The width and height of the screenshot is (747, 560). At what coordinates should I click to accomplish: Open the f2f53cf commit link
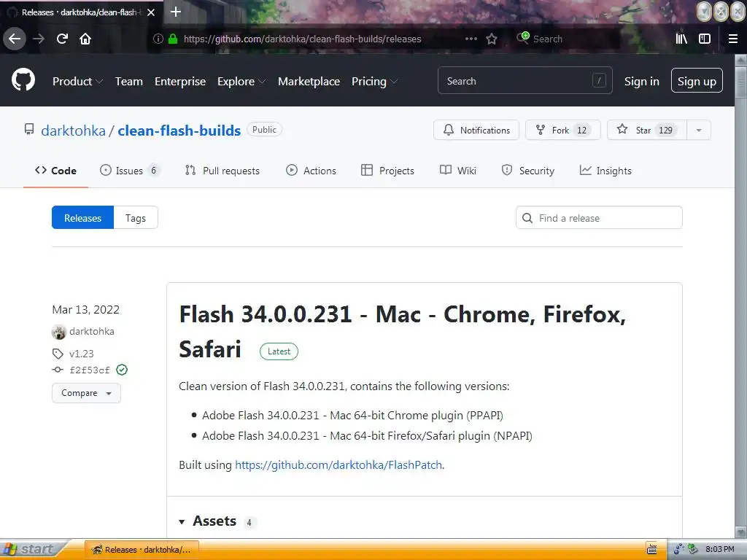(x=90, y=370)
